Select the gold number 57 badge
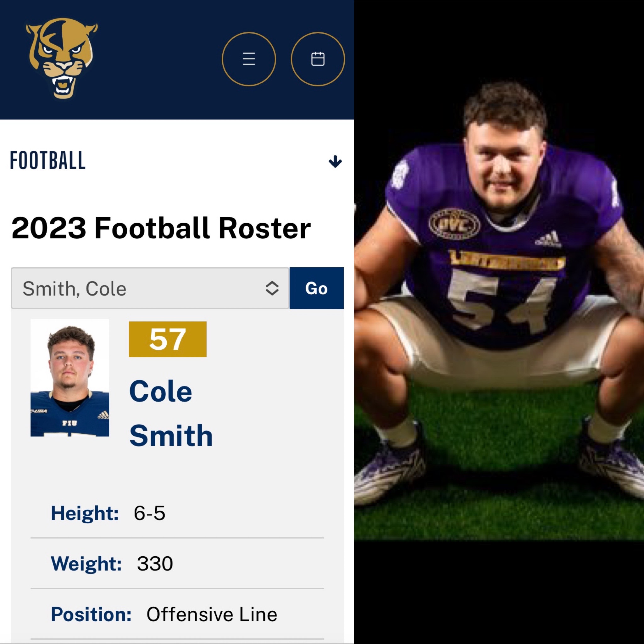The width and height of the screenshot is (644, 644). pyautogui.click(x=167, y=339)
